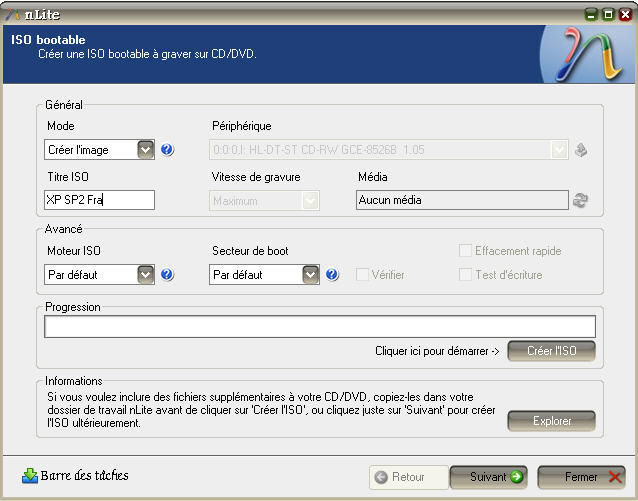The width and height of the screenshot is (638, 501).
Task: Click the nLite logo in the title bar
Action: [12, 15]
